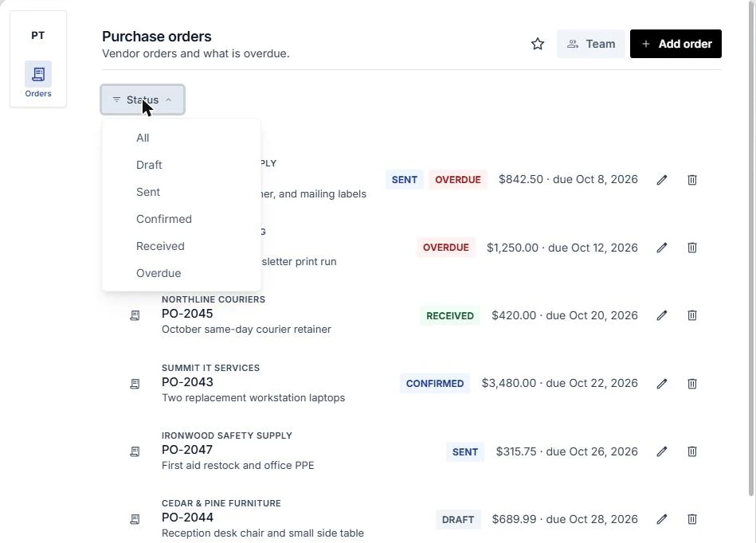Click the Purchase orders page heading
Screen dimensions: 756x543
(157, 37)
